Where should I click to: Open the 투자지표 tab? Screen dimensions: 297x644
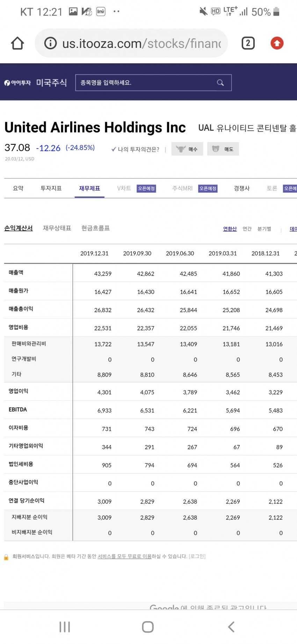(51, 188)
